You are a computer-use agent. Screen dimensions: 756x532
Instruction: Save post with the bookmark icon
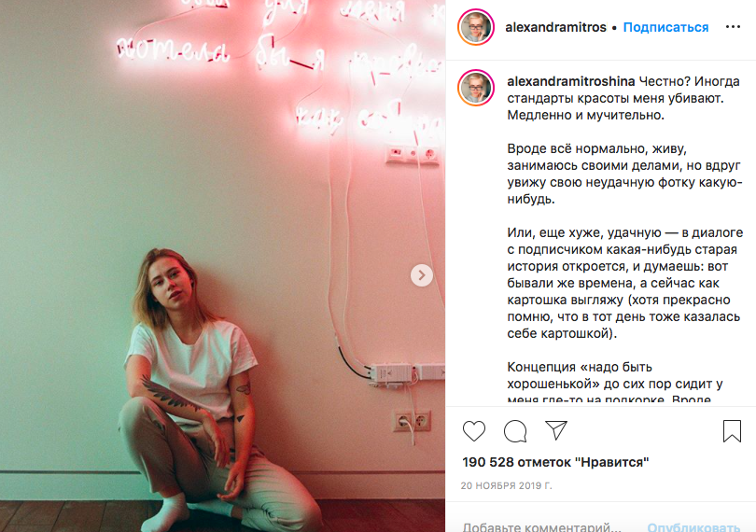(732, 430)
